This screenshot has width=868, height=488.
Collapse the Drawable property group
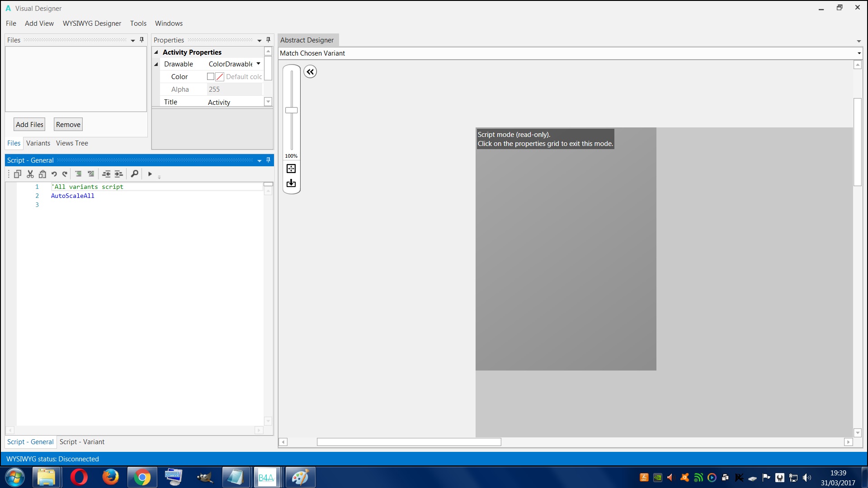pos(156,64)
